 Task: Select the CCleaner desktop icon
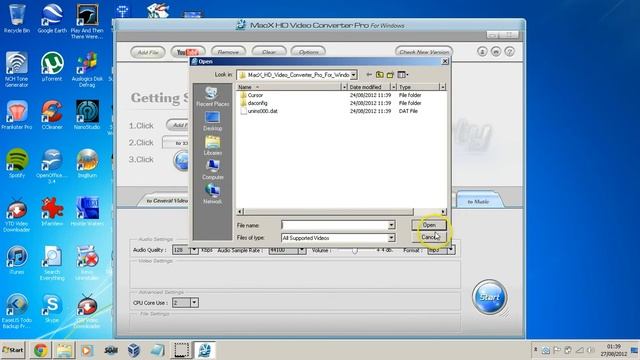[x=52, y=115]
